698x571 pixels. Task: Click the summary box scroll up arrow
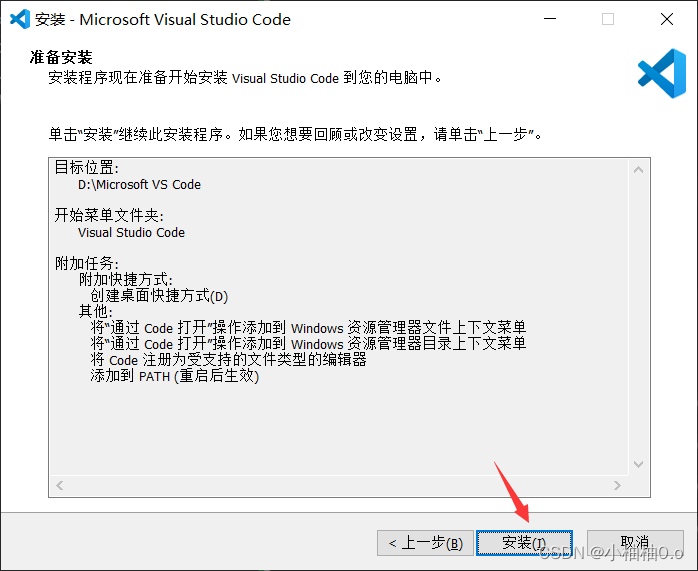point(638,170)
